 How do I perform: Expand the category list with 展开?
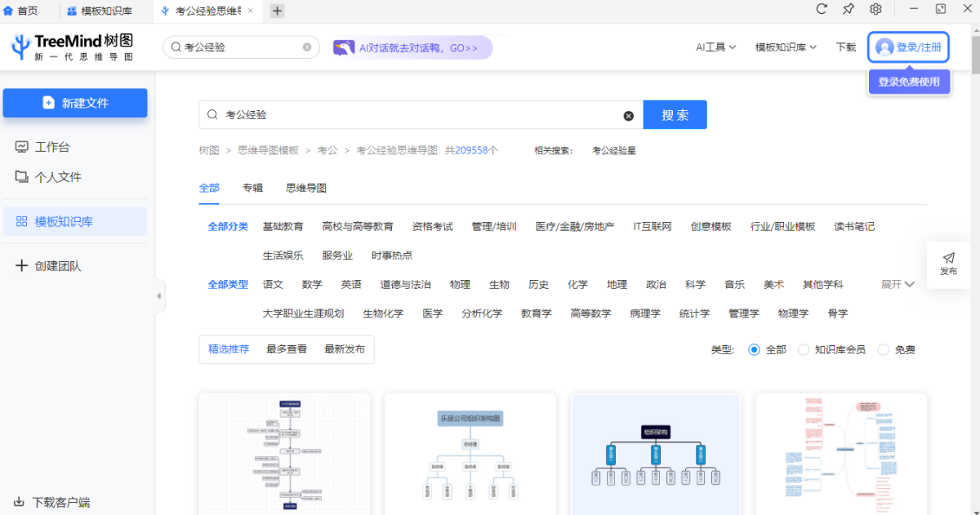click(x=897, y=284)
